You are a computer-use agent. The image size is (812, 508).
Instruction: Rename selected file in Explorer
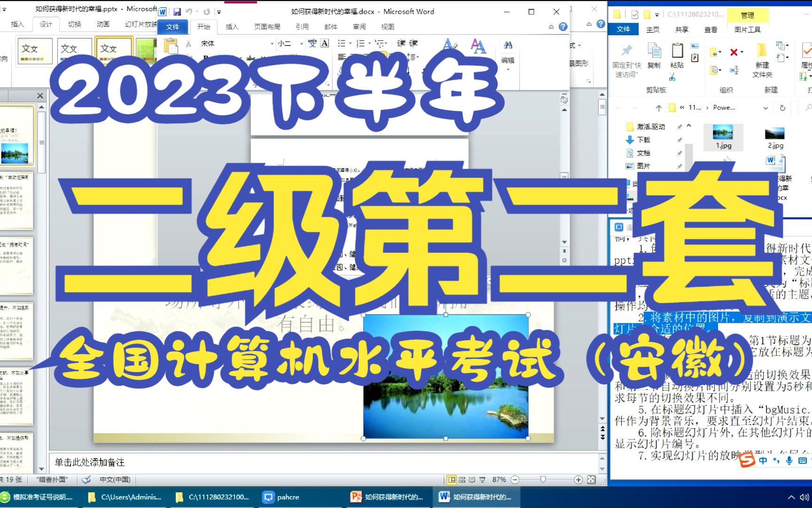pyautogui.click(x=734, y=71)
